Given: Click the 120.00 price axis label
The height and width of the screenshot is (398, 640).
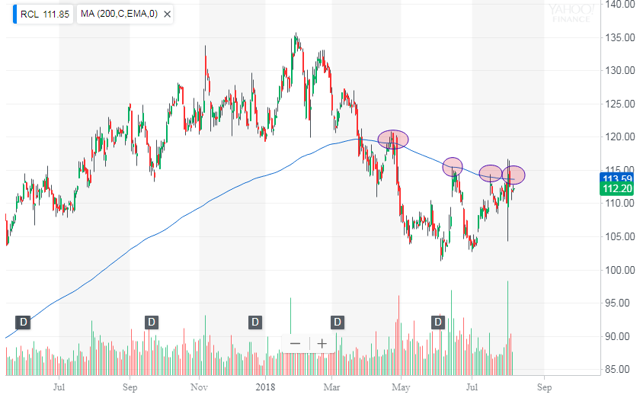Looking at the screenshot, I should click(620, 137).
